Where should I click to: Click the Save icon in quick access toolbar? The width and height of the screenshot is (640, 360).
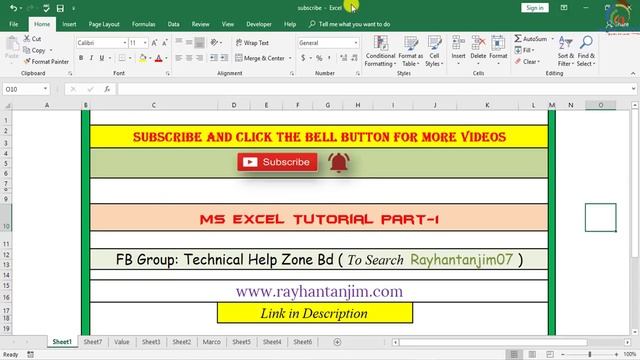(60, 8)
